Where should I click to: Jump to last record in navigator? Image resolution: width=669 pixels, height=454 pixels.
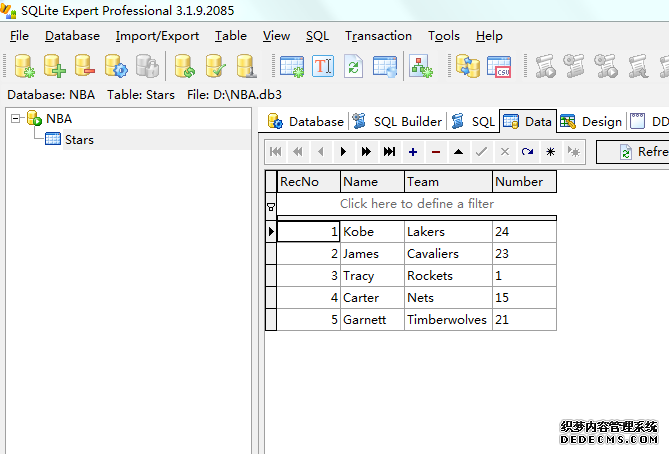coord(389,152)
